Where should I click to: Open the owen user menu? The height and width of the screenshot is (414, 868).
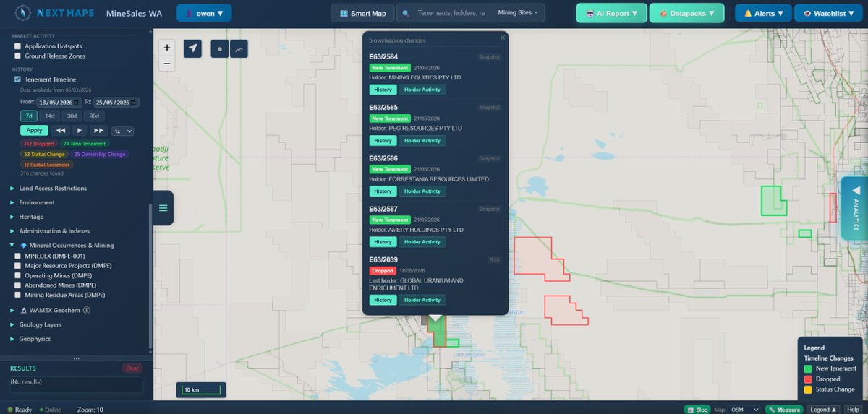tap(205, 13)
